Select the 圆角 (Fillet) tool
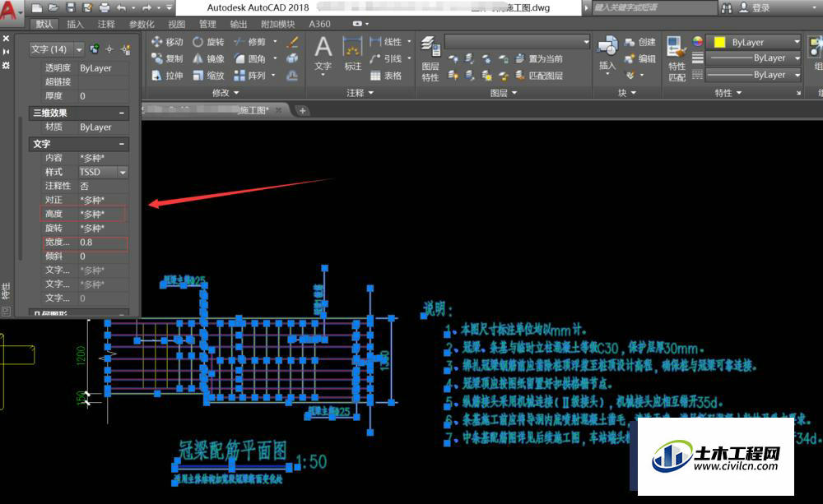 pos(250,58)
